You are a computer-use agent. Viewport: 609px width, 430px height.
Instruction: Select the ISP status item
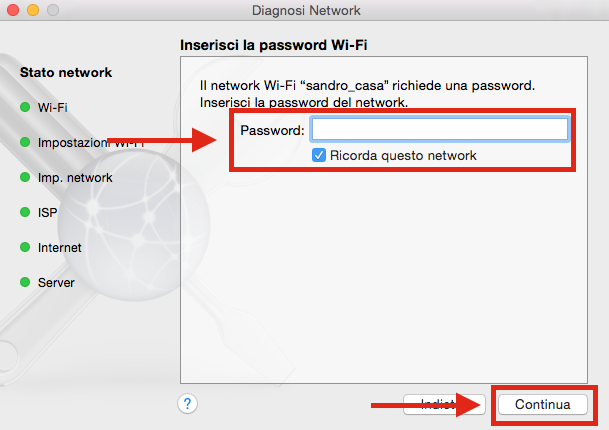47,212
